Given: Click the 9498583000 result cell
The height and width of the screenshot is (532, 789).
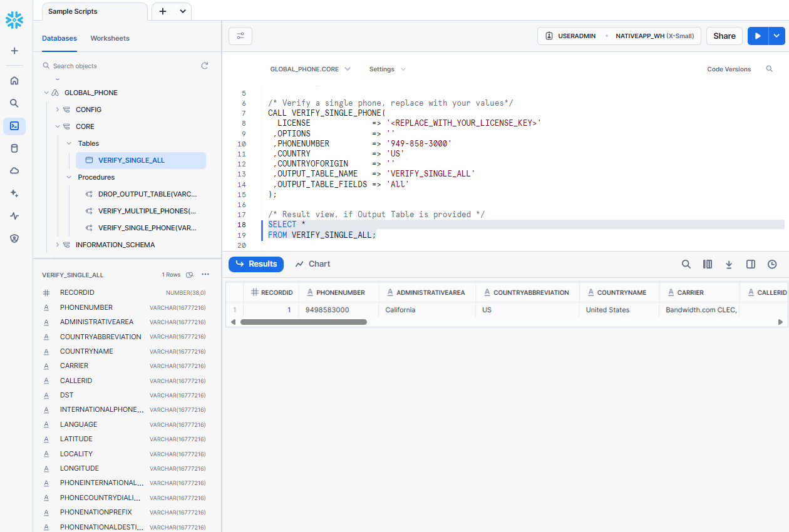Looking at the screenshot, I should pos(338,310).
